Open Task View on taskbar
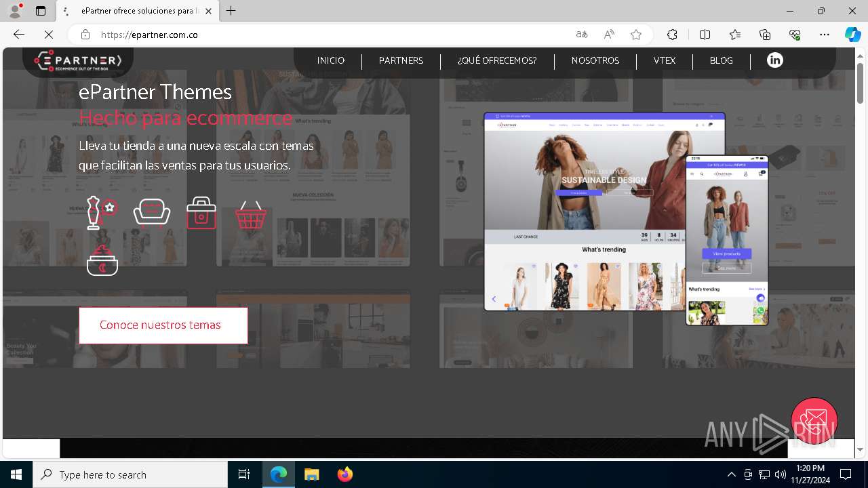Screen dimensions: 868x488 coord(244,474)
